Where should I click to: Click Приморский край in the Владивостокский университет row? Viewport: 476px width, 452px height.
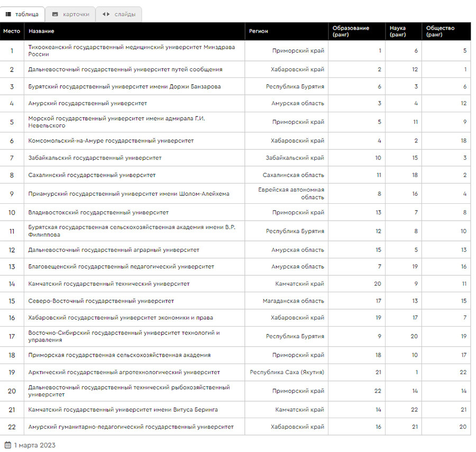298,213
